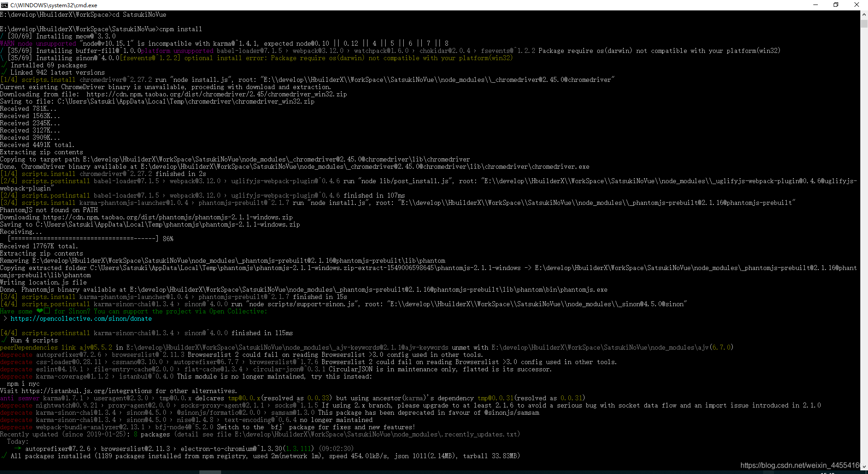Click the scrollbar down arrow
This screenshot has height=474, width=868.
click(864, 466)
